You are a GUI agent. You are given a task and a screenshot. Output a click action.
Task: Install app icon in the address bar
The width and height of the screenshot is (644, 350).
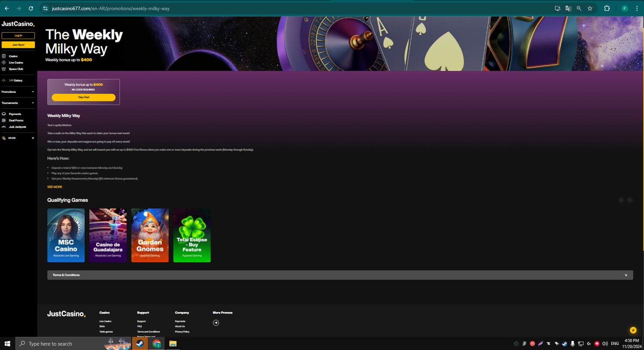(x=557, y=8)
